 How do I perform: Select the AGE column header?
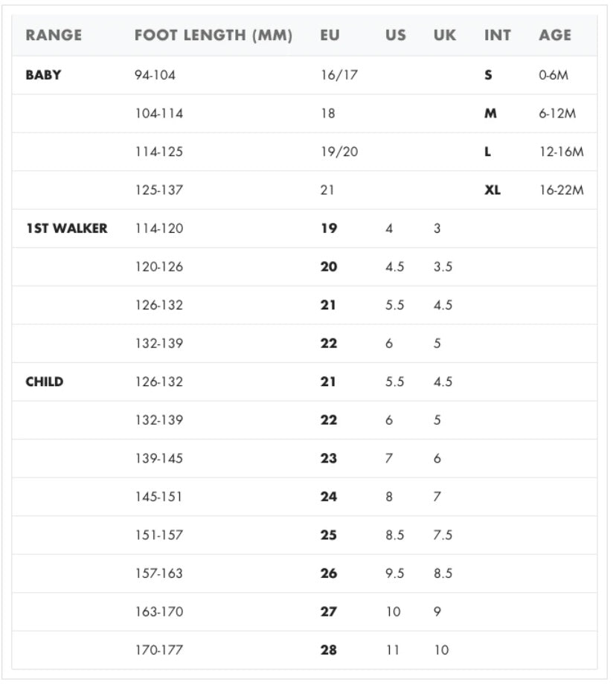point(555,35)
